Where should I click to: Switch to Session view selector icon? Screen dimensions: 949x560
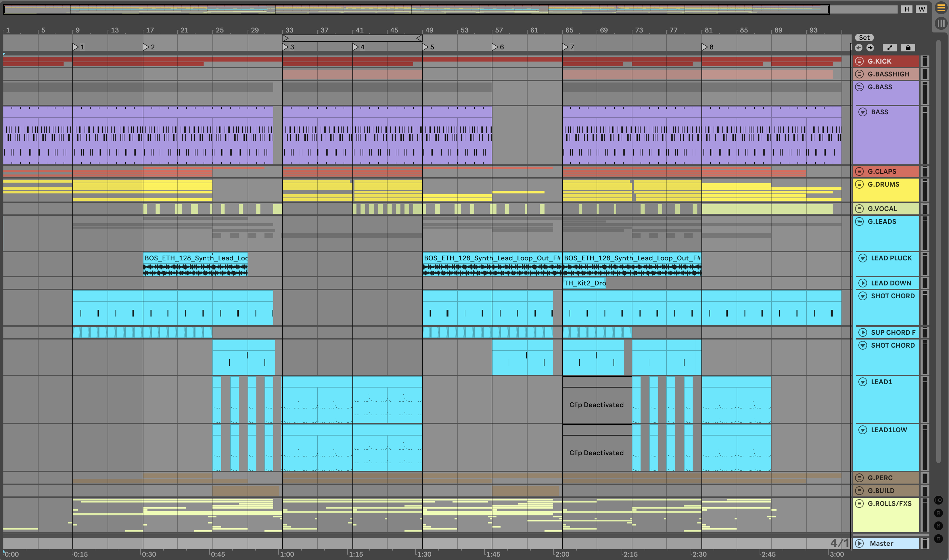click(x=941, y=23)
